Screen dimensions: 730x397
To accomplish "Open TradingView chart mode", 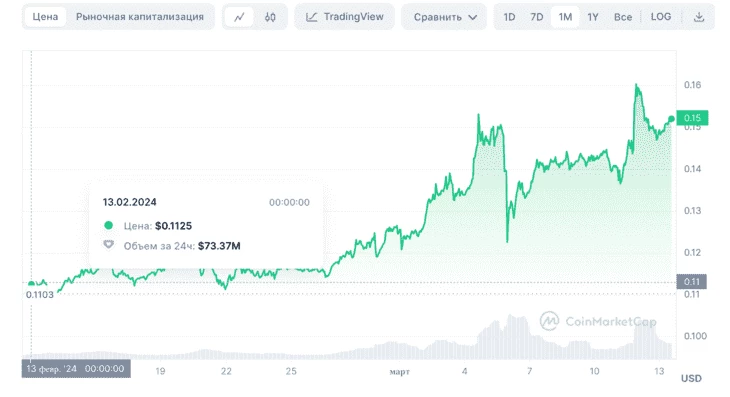I will [345, 17].
